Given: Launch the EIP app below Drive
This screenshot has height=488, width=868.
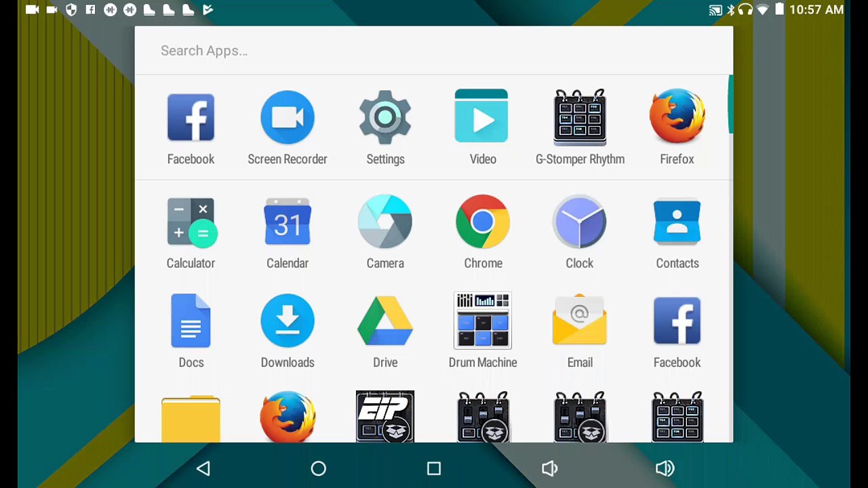Looking at the screenshot, I should pos(385,417).
